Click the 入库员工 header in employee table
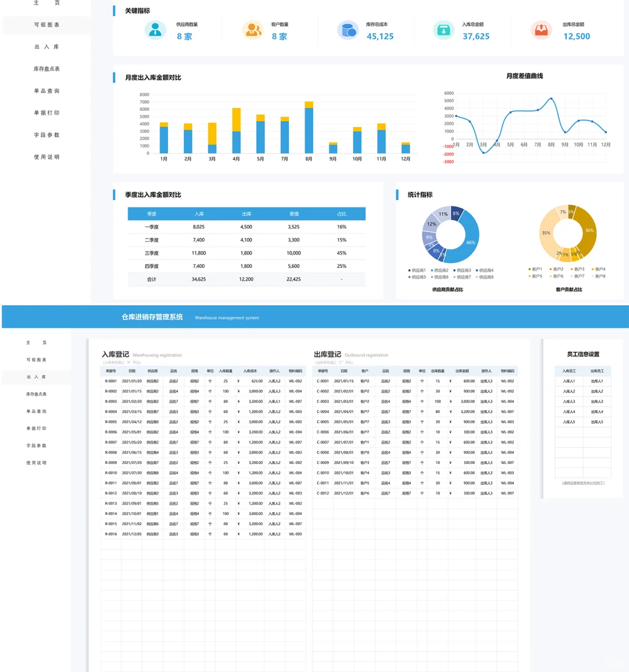Viewport: 629px width, 672px height. pyautogui.click(x=569, y=371)
